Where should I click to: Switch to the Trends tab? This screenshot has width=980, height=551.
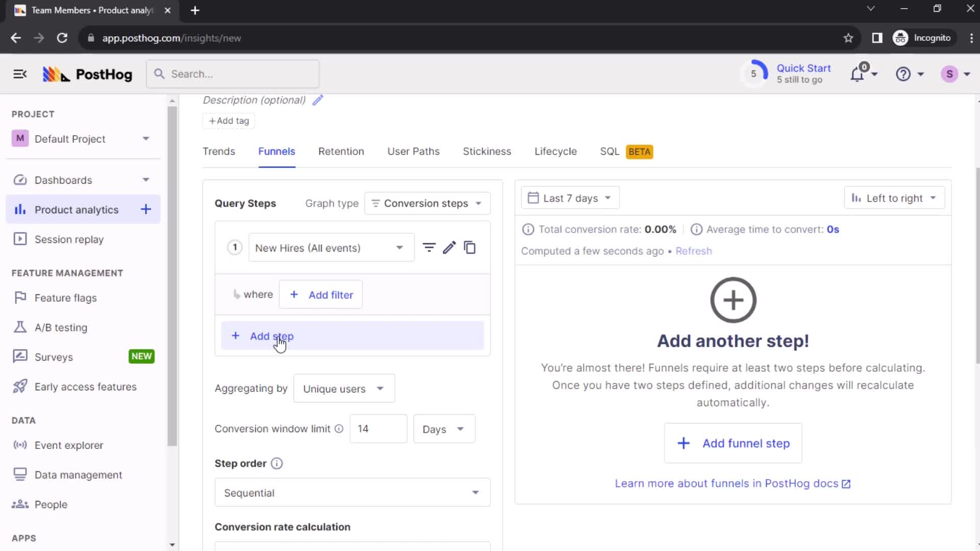pyautogui.click(x=219, y=152)
